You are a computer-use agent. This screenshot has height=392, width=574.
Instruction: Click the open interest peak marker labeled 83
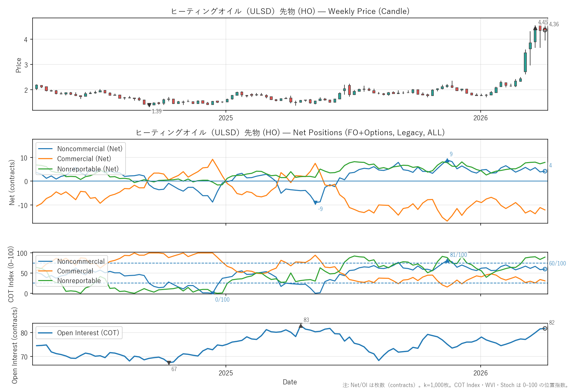301,326
